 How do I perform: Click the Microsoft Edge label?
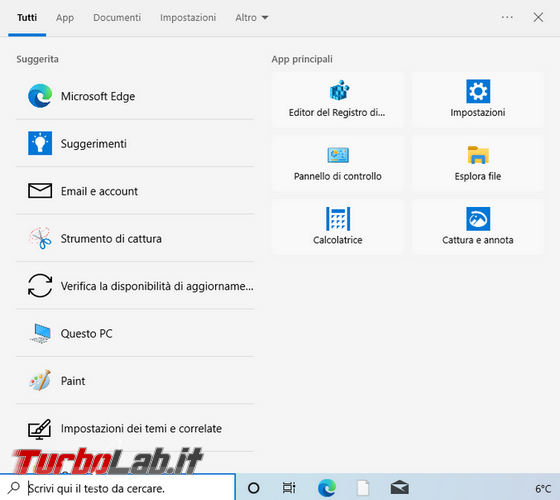point(98,96)
